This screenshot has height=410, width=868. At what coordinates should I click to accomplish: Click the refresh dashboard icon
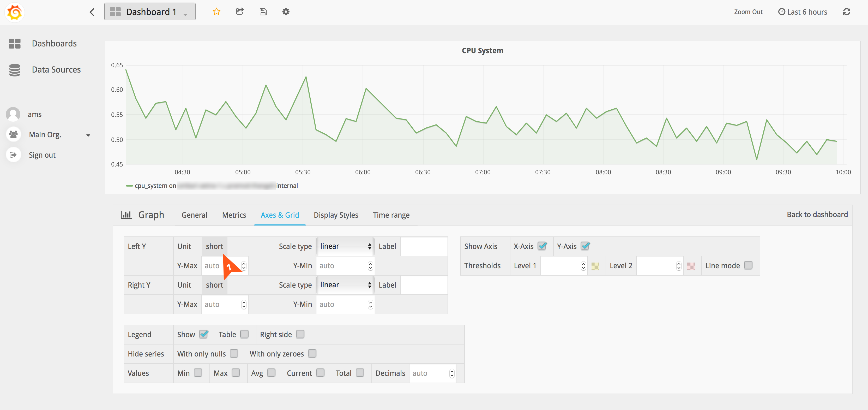click(x=846, y=12)
